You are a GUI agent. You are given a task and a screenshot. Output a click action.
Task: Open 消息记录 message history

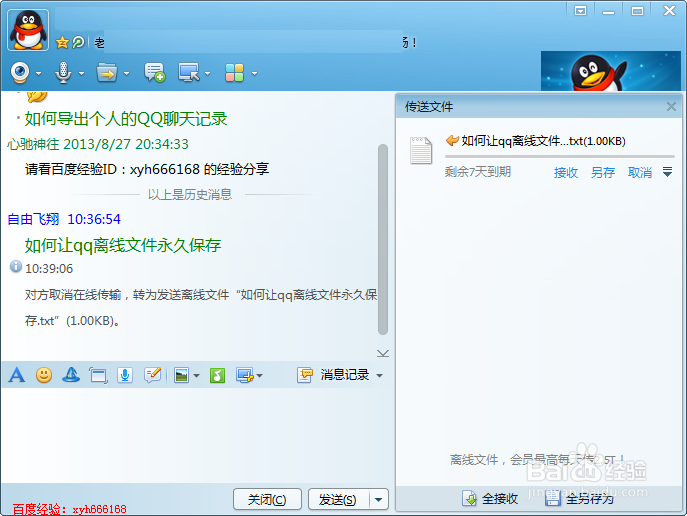coord(335,375)
